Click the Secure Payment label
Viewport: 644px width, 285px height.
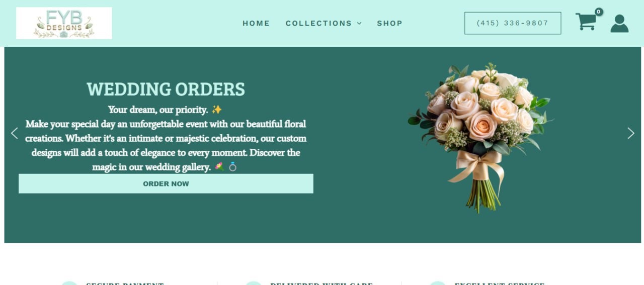pos(125,283)
